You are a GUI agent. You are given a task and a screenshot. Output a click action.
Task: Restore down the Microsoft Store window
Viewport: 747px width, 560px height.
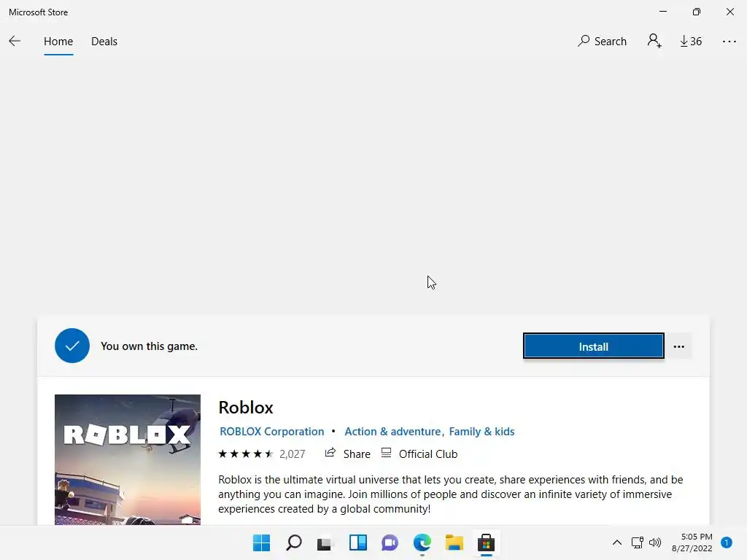[x=696, y=12]
